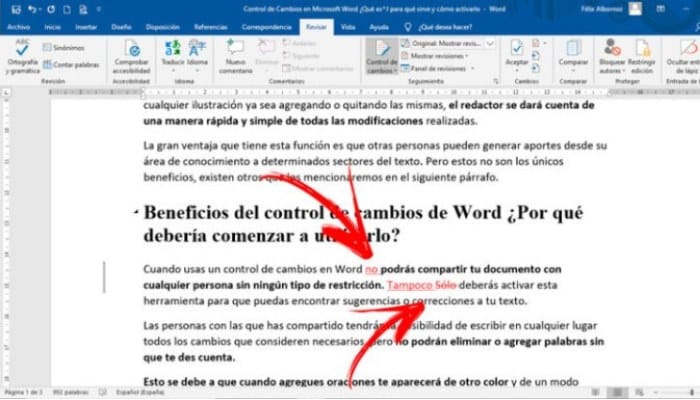Screen dimensions: 700x400
Task: Select the Revisar tab
Action: 316,27
